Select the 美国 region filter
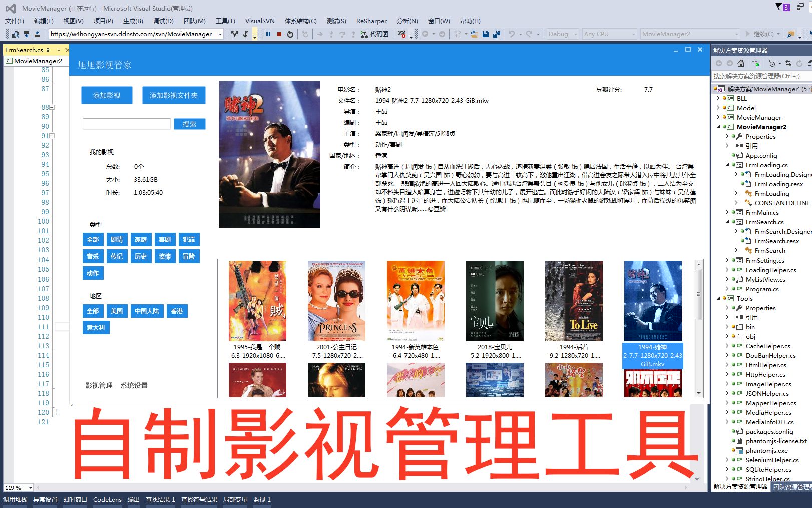812x508 pixels. tap(117, 311)
